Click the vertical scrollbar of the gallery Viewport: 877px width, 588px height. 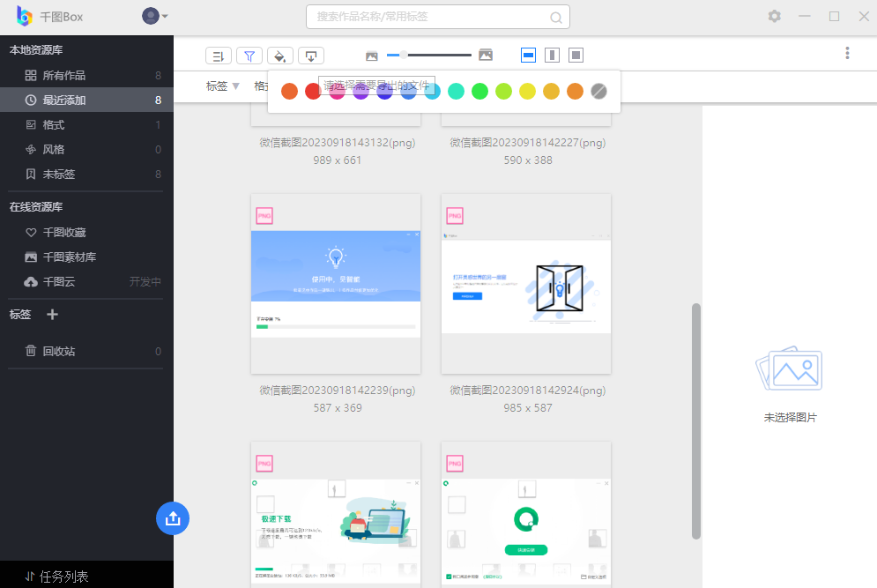tap(696, 421)
